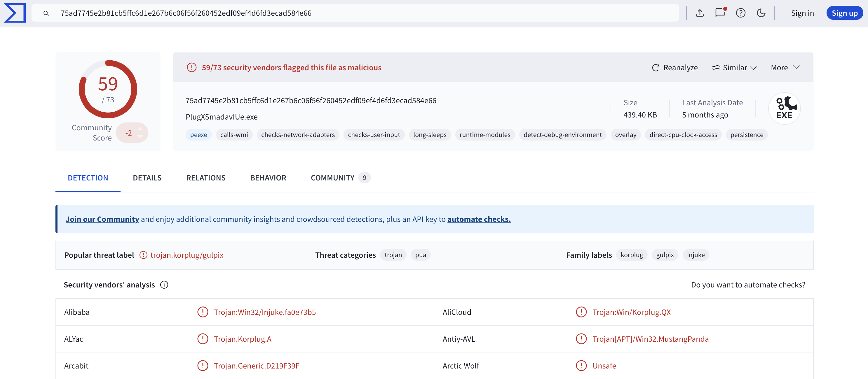The image size is (868, 379).
Task: Click the EXE file type icon
Action: pos(785,108)
